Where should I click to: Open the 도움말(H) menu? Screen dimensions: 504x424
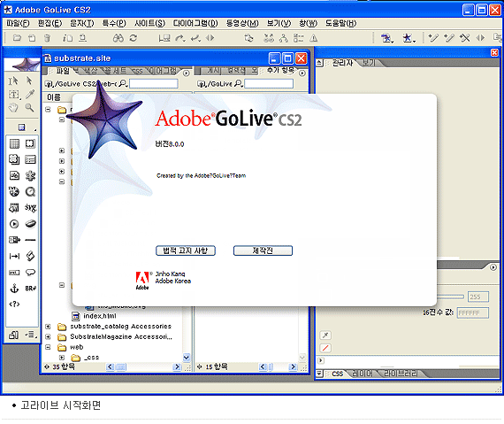[340, 23]
